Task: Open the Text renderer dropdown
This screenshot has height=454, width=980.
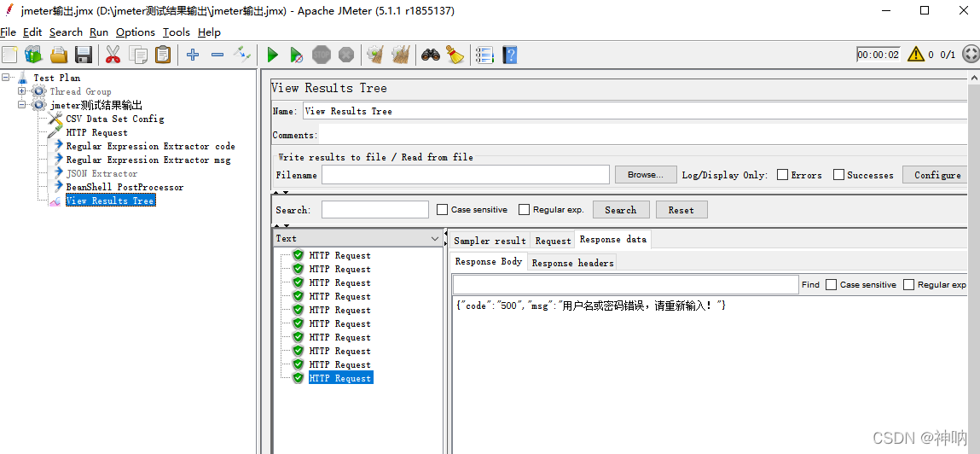Action: pyautogui.click(x=358, y=238)
